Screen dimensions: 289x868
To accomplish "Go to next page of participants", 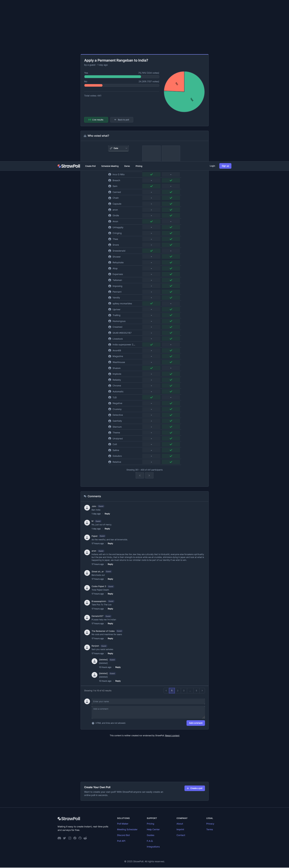I will [149, 475].
